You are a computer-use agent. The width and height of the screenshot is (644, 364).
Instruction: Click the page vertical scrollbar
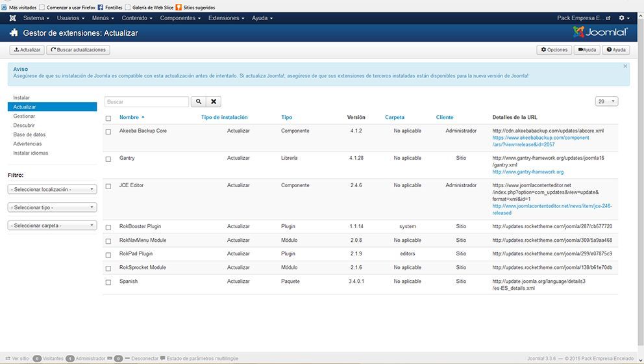pos(641,181)
